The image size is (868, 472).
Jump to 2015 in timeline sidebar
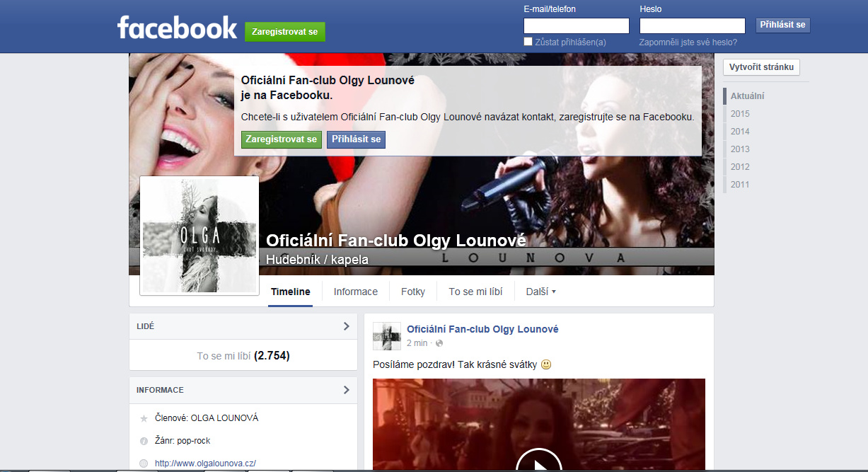740,114
